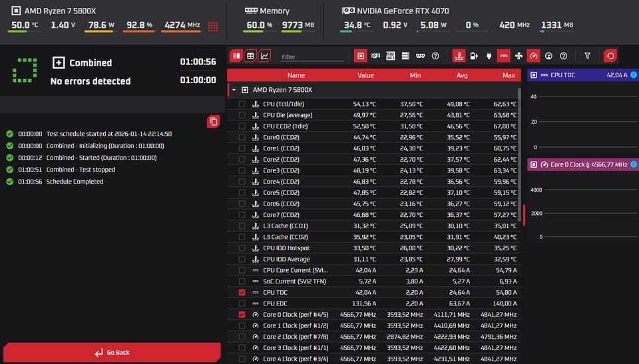Toggle the other sensor types question icon

point(563,56)
